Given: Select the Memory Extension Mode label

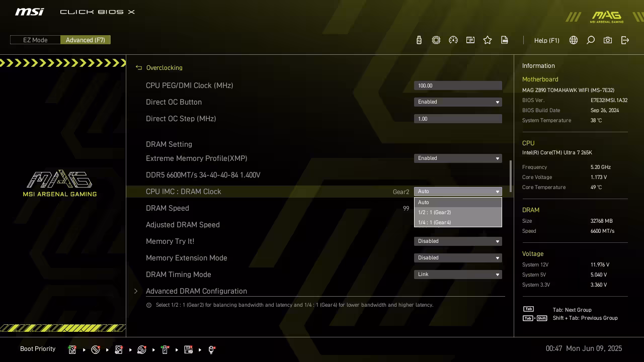Looking at the screenshot, I should 187,258.
